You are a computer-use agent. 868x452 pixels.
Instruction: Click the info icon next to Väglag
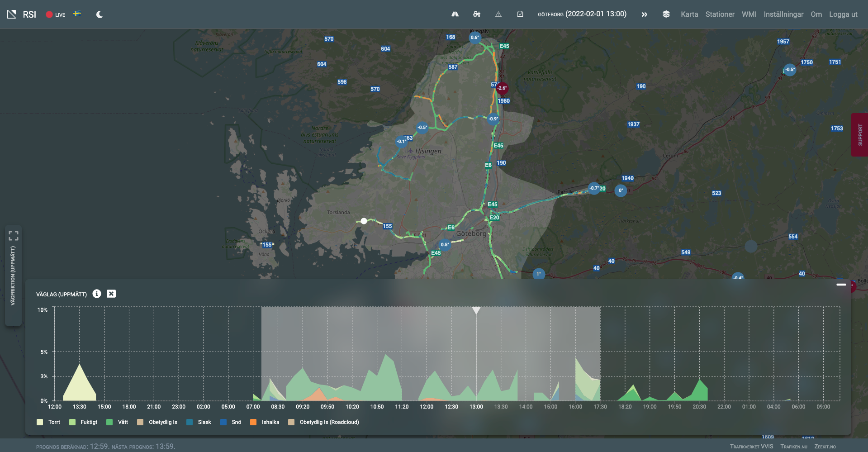pos(97,294)
